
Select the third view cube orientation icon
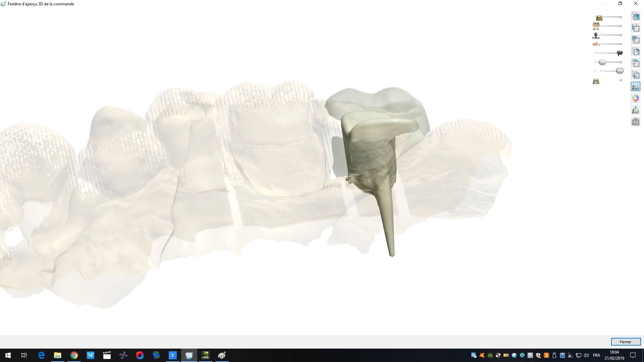coord(635,40)
